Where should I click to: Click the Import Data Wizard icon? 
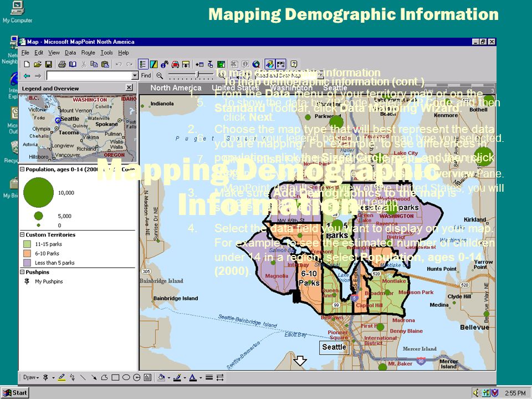click(x=199, y=64)
